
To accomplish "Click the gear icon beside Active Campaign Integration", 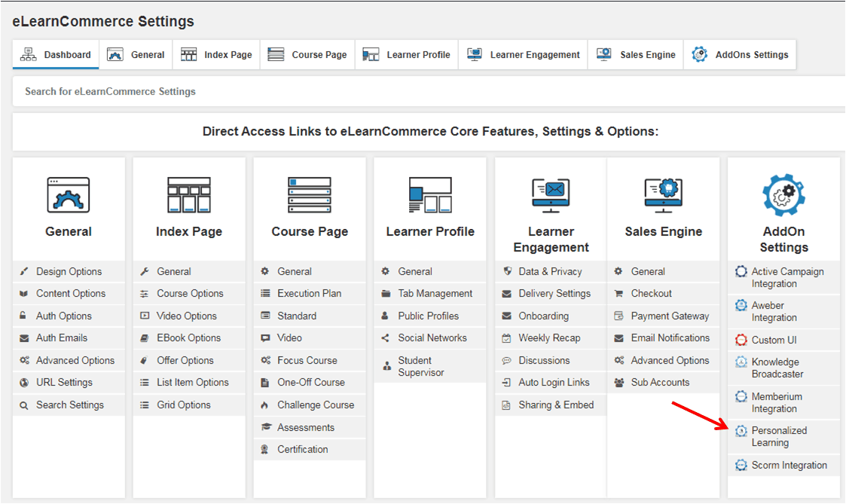I will 741,271.
